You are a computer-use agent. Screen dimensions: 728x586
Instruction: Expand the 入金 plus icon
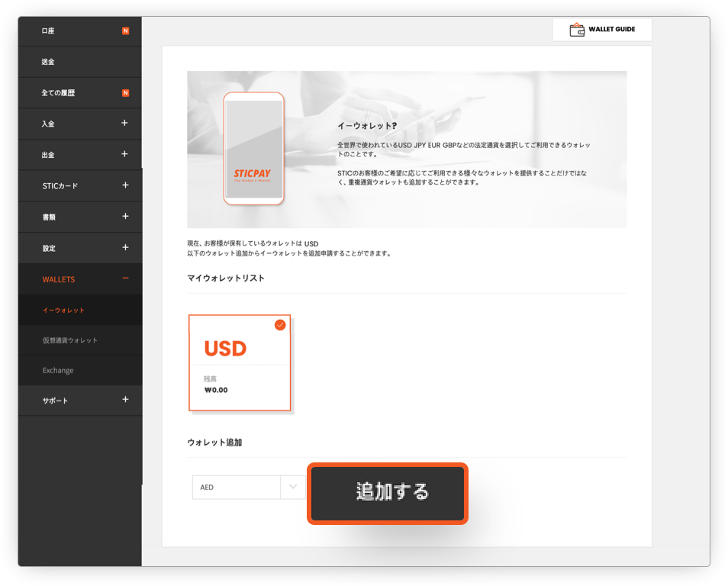click(124, 123)
